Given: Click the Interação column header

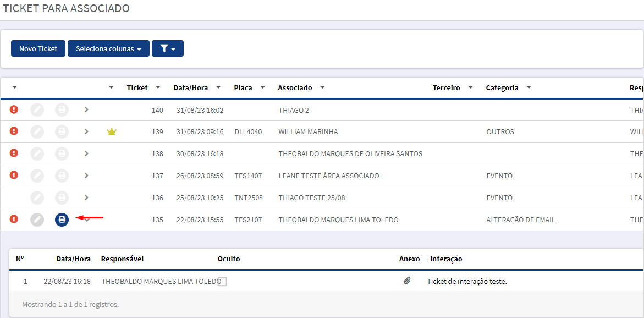Looking at the screenshot, I should 446,259.
